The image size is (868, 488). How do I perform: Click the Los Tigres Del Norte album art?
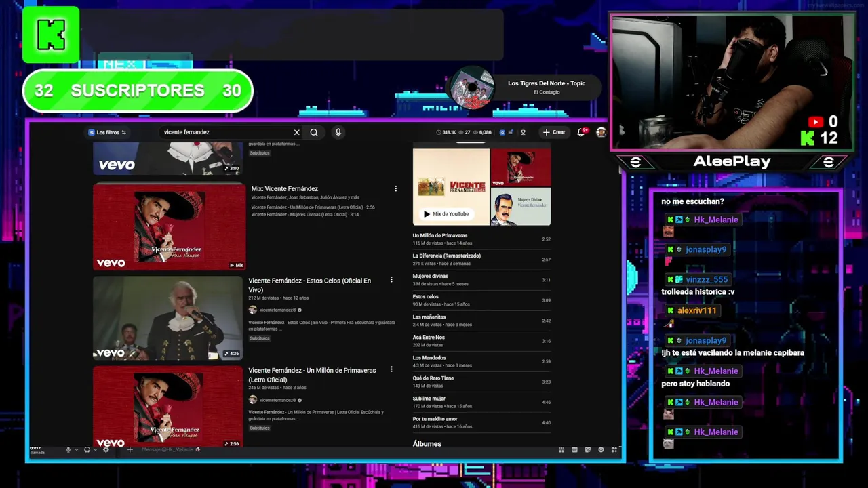point(471,88)
